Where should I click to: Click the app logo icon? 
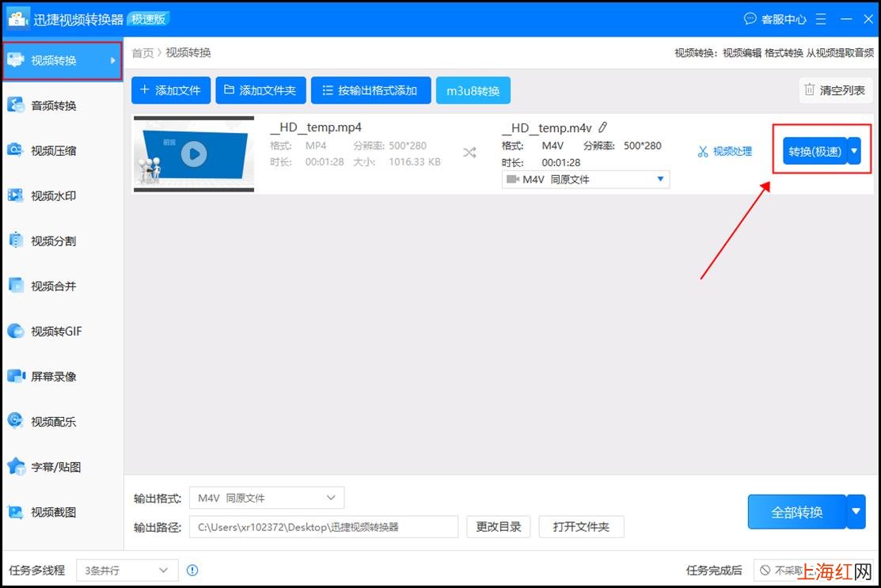click(17, 18)
